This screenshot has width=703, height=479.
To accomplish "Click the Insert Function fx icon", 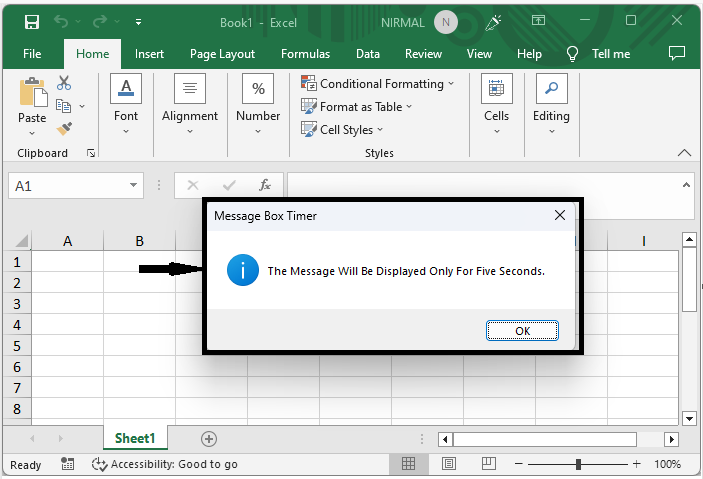I will (265, 185).
